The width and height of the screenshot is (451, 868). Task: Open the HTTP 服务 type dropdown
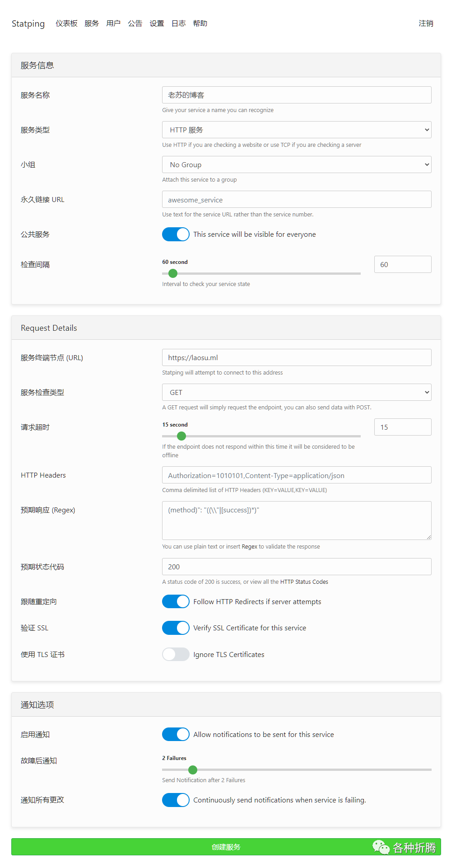[x=296, y=130]
